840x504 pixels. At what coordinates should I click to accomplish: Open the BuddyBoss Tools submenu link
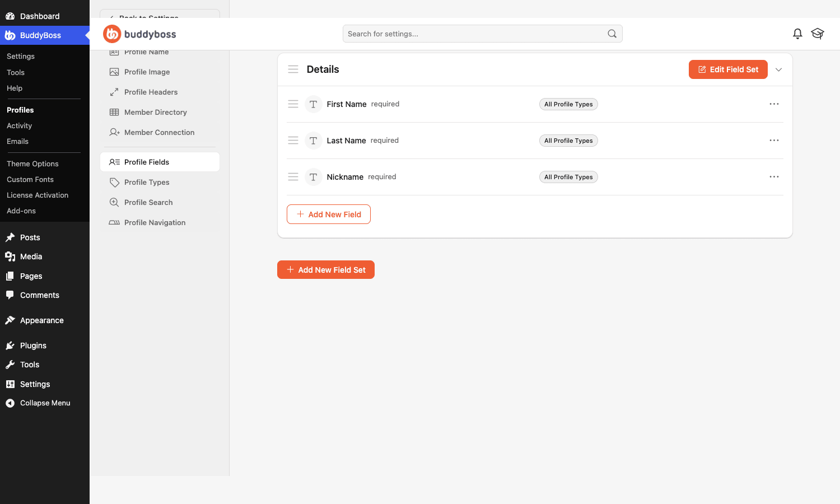pyautogui.click(x=16, y=73)
